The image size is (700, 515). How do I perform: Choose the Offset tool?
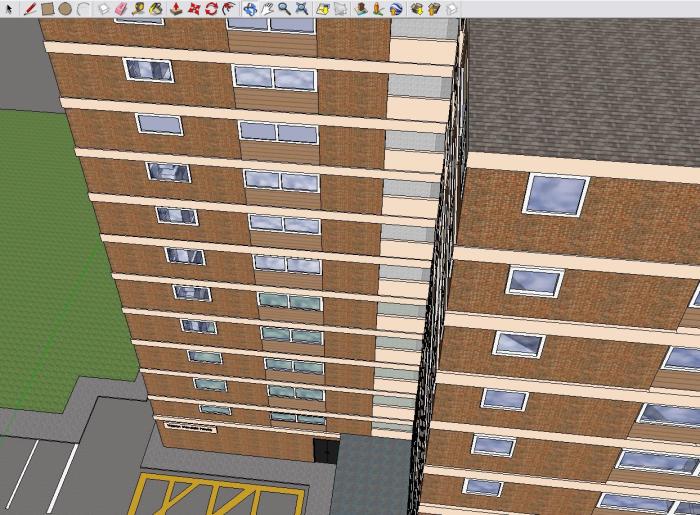[229, 8]
